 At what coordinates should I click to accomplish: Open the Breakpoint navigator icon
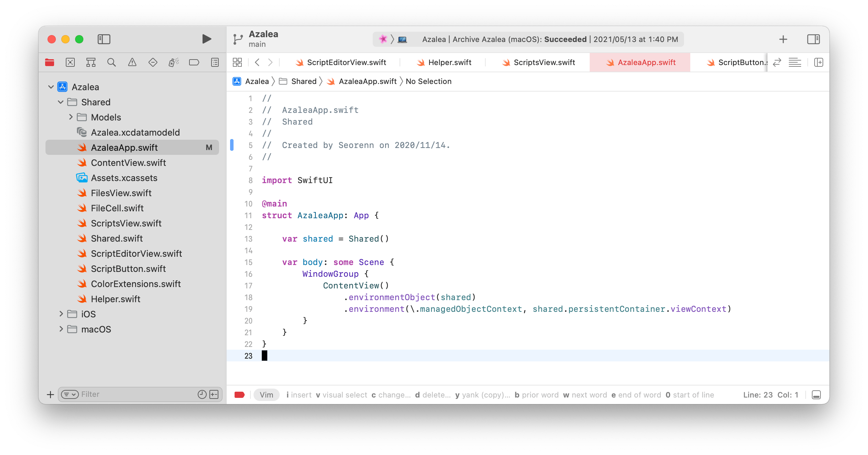(194, 62)
